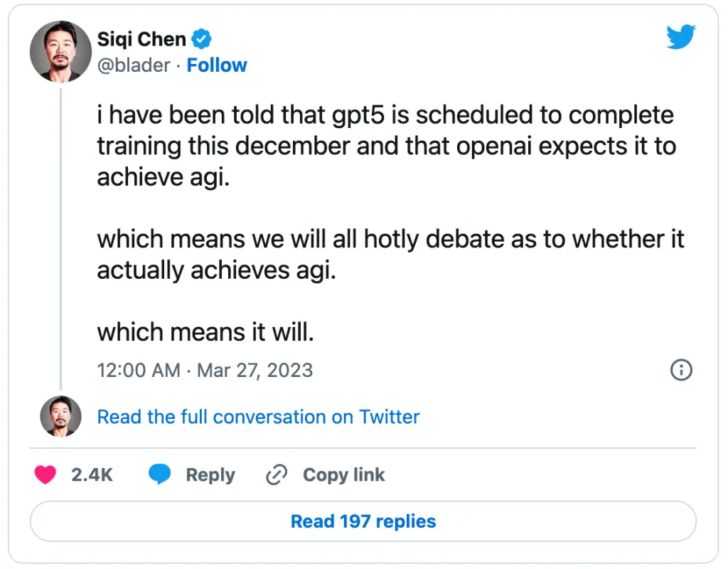Click the circled info icon

[x=681, y=370]
